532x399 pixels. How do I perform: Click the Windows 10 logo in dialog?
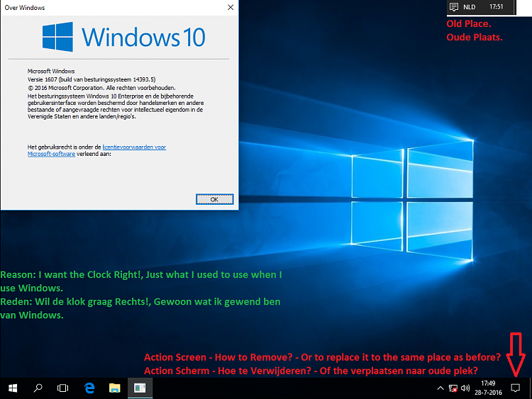tap(124, 37)
